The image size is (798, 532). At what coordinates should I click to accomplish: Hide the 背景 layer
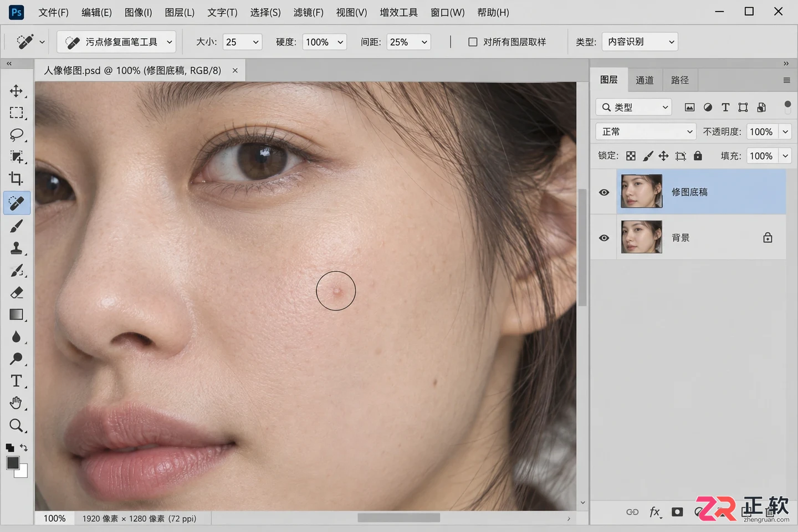pos(604,238)
